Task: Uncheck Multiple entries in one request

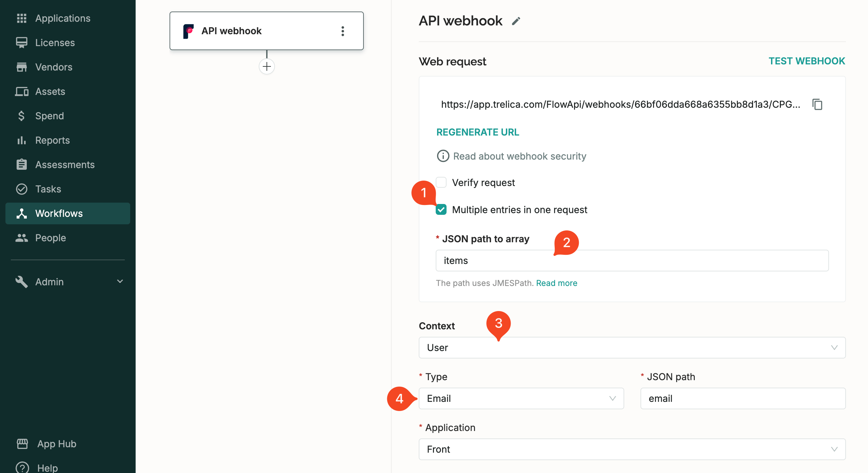Action: pyautogui.click(x=441, y=210)
